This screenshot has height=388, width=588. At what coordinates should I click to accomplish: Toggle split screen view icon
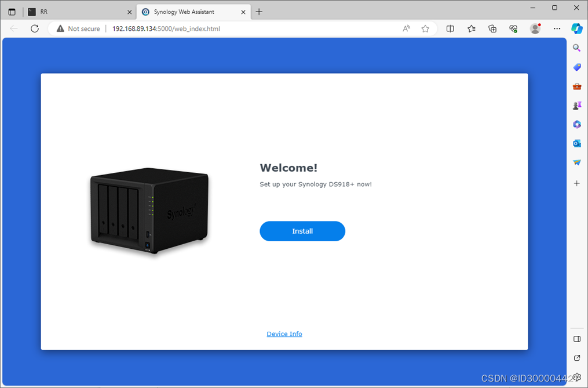pyautogui.click(x=450, y=28)
